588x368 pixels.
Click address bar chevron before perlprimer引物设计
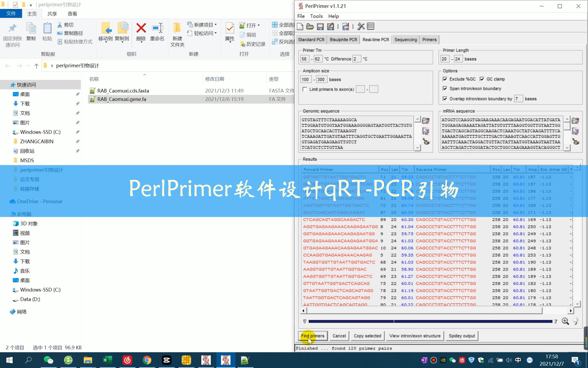pyautogui.click(x=52, y=66)
